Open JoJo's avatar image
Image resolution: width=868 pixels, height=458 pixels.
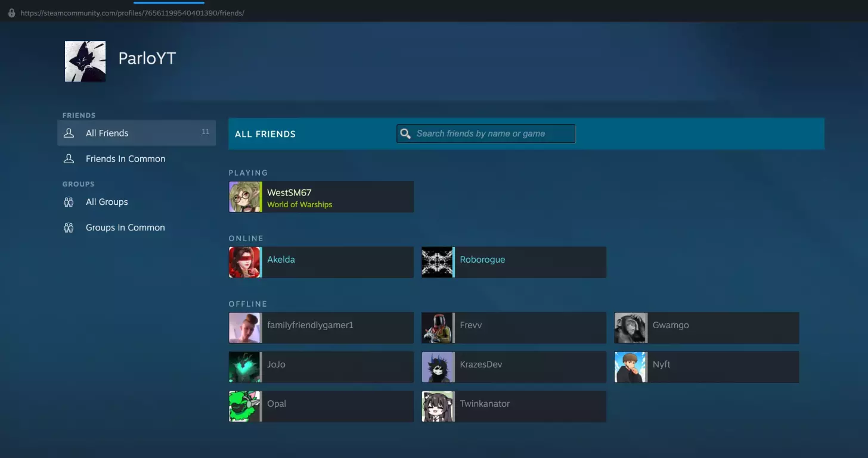[x=245, y=367]
